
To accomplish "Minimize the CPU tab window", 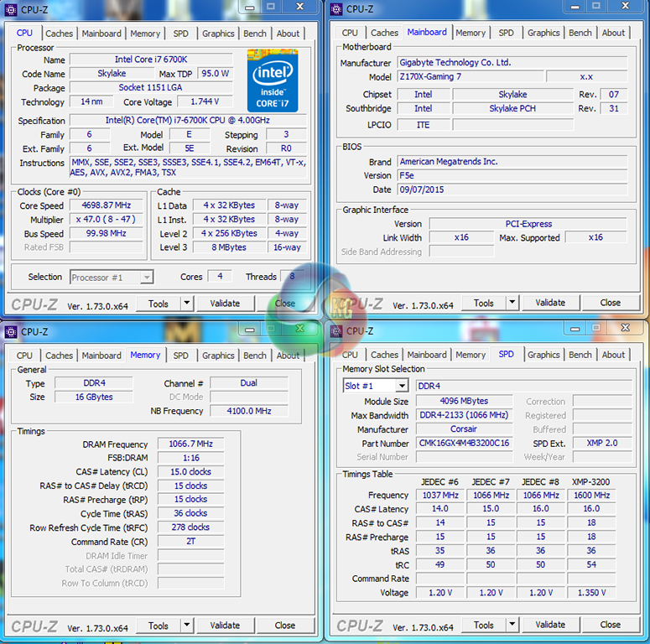I will pos(250,7).
